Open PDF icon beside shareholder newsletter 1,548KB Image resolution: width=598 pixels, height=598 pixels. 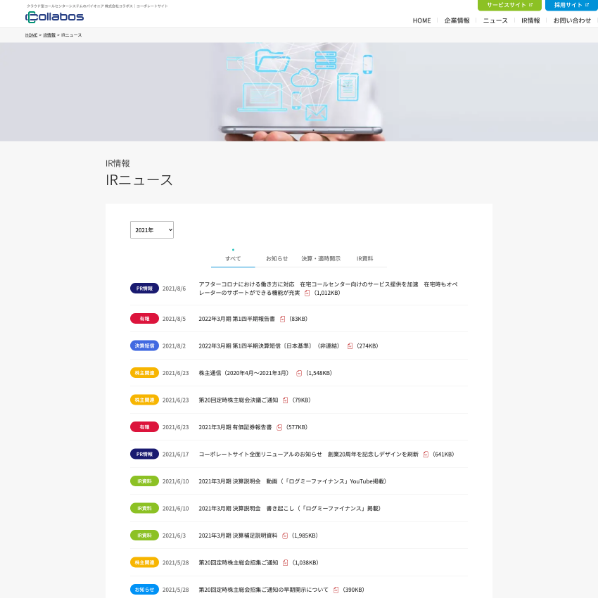pyautogui.click(x=299, y=373)
